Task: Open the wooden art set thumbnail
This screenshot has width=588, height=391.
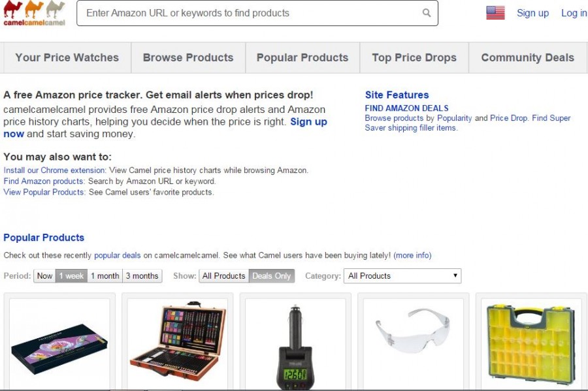Action: (178, 343)
